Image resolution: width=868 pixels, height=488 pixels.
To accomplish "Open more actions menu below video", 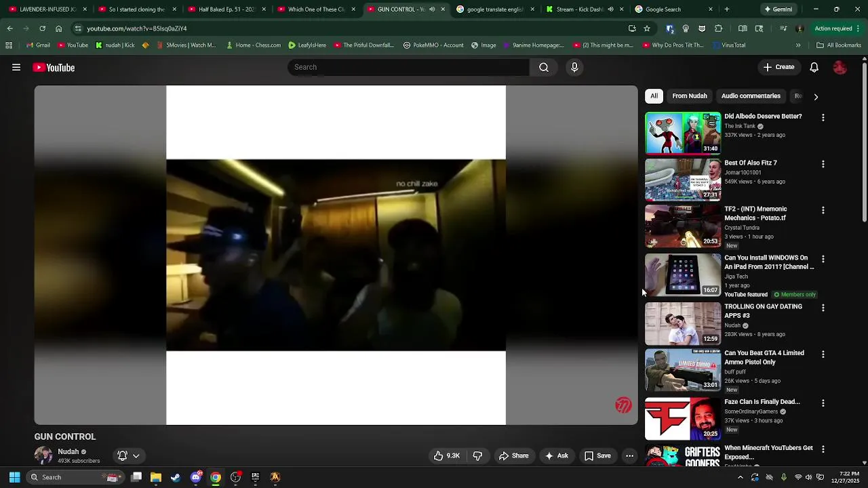I will click(x=629, y=456).
